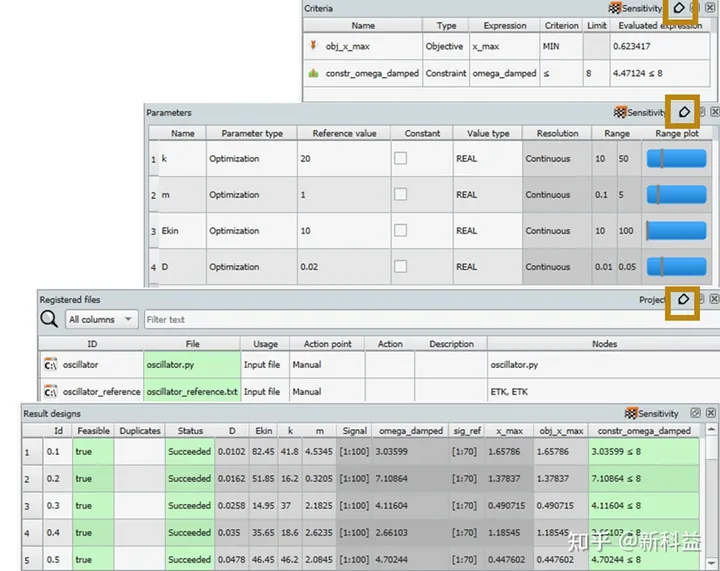Sort Criteria table by Name header
This screenshot has height=571, width=720.
(363, 25)
